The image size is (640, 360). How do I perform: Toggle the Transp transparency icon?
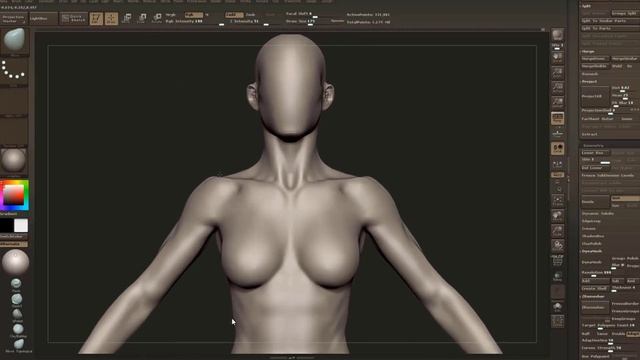tap(558, 276)
